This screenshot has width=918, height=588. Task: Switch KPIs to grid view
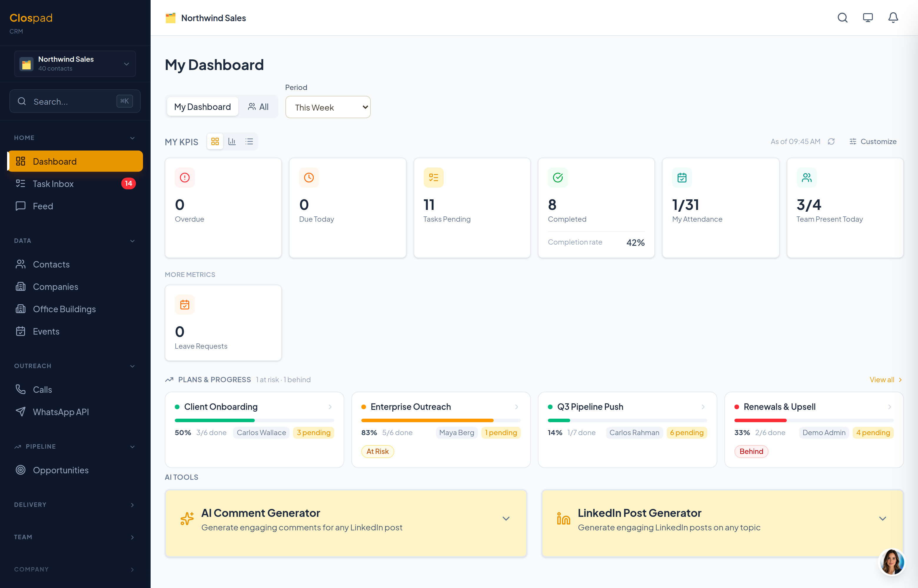tap(215, 142)
